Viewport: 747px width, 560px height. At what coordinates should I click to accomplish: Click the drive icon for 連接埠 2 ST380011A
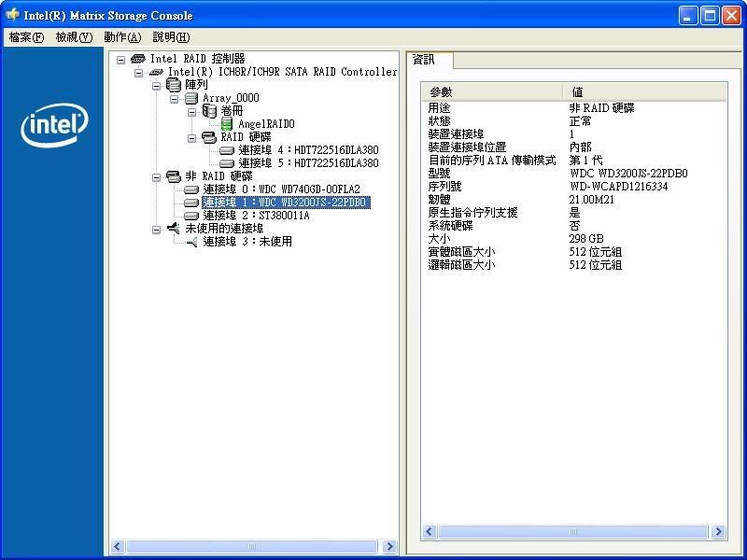pos(191,216)
